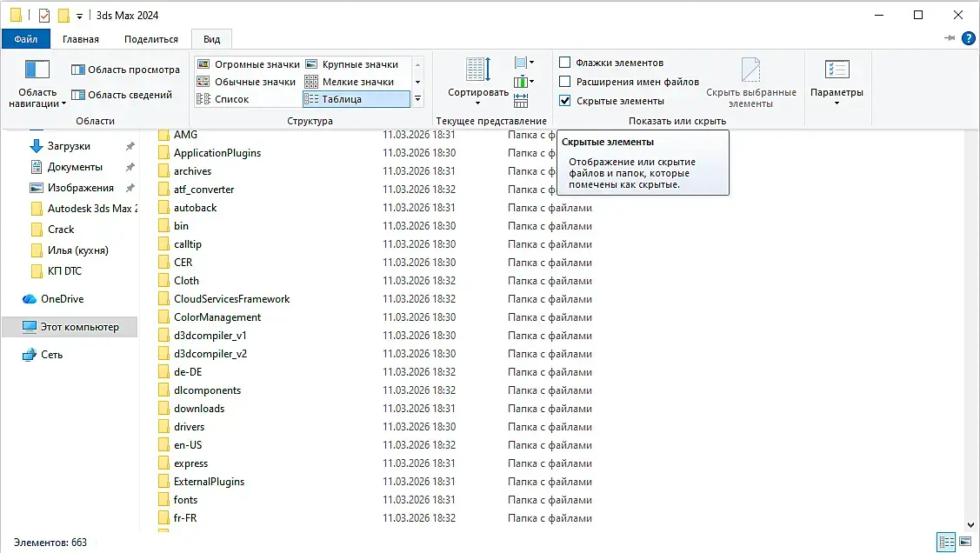
Task: Open Параметры folder options
Action: pos(837,81)
